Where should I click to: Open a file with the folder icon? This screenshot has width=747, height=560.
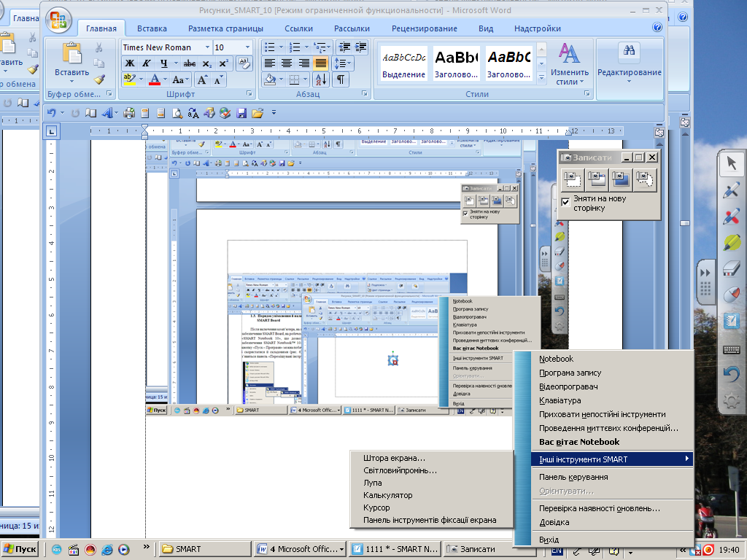tap(258, 113)
